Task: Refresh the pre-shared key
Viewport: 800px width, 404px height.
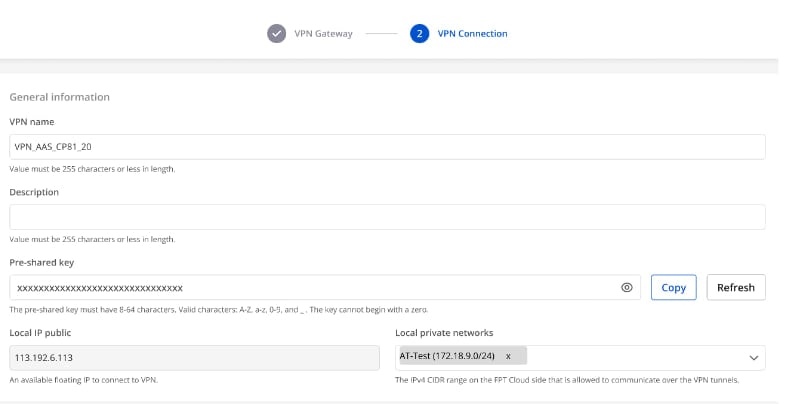Action: pyautogui.click(x=736, y=287)
